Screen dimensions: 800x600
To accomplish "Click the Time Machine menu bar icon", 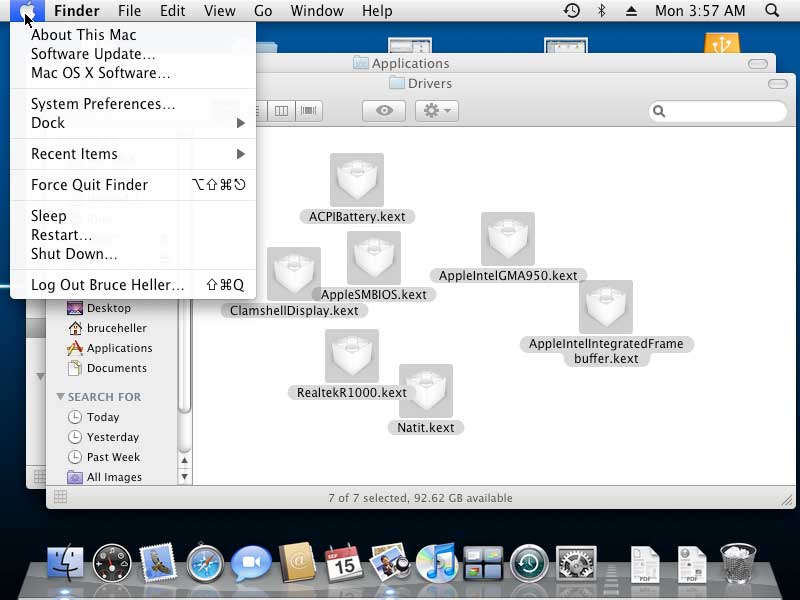I will point(572,11).
